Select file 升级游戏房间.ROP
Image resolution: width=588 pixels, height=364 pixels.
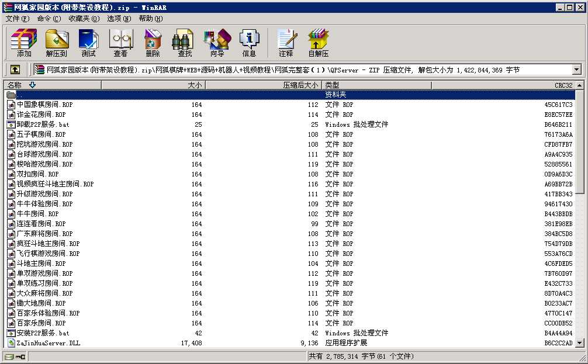(44, 194)
